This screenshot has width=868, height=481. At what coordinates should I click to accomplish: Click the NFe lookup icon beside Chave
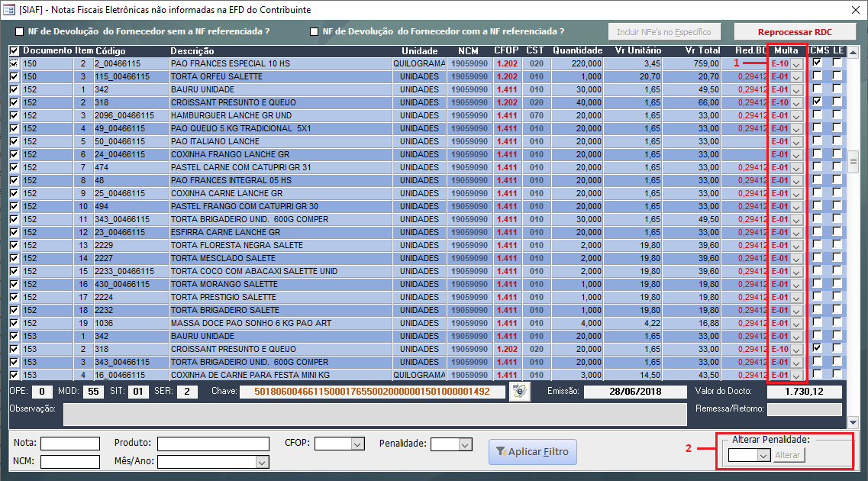pyautogui.click(x=519, y=392)
